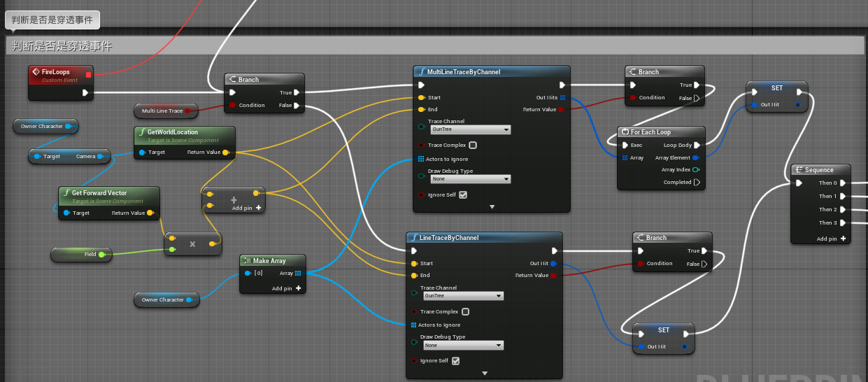This screenshot has height=382, width=868.
Task: Click the Loop Body exec pin
Action: [697, 146]
